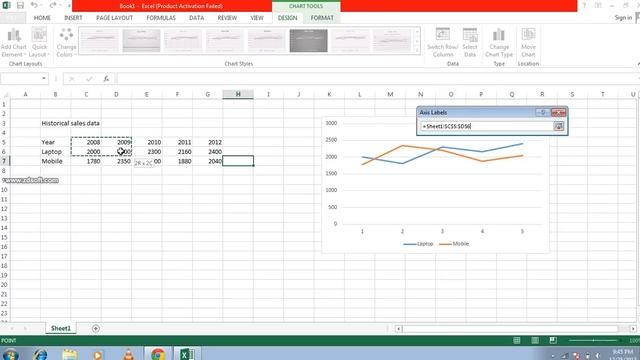Image resolution: width=640 pixels, height=360 pixels.
Task: Open the Add Chart Element menu
Action: coord(14,43)
